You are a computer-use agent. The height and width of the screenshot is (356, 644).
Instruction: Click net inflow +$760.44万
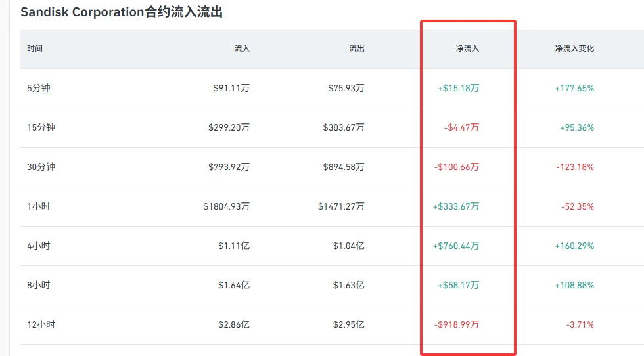(x=456, y=246)
